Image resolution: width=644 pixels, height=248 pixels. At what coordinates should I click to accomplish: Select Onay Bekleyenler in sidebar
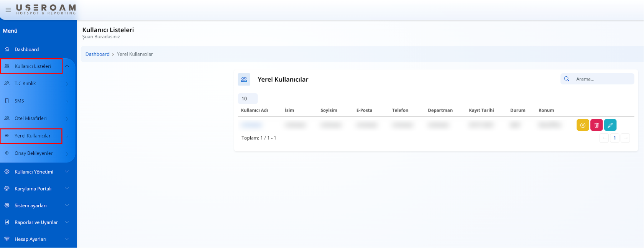(34, 153)
